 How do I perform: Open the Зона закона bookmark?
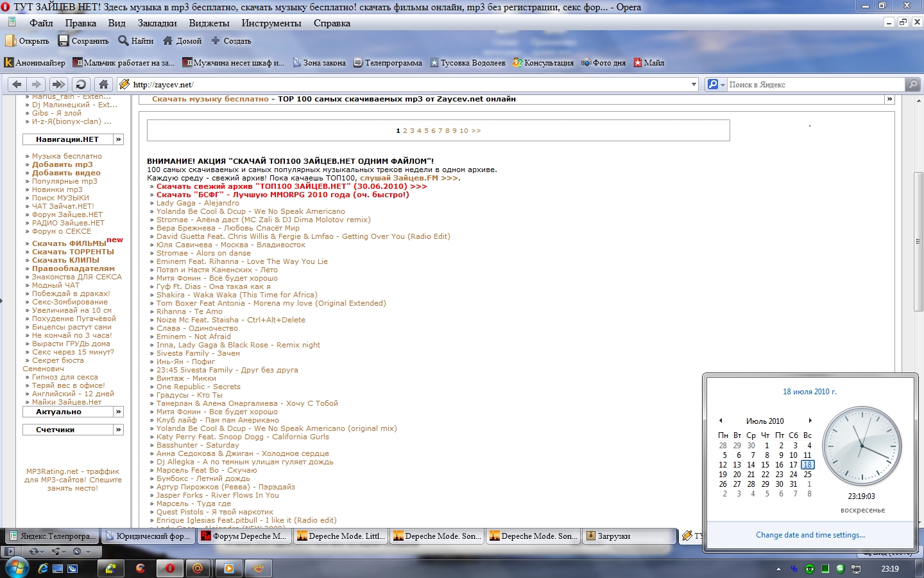(319, 62)
